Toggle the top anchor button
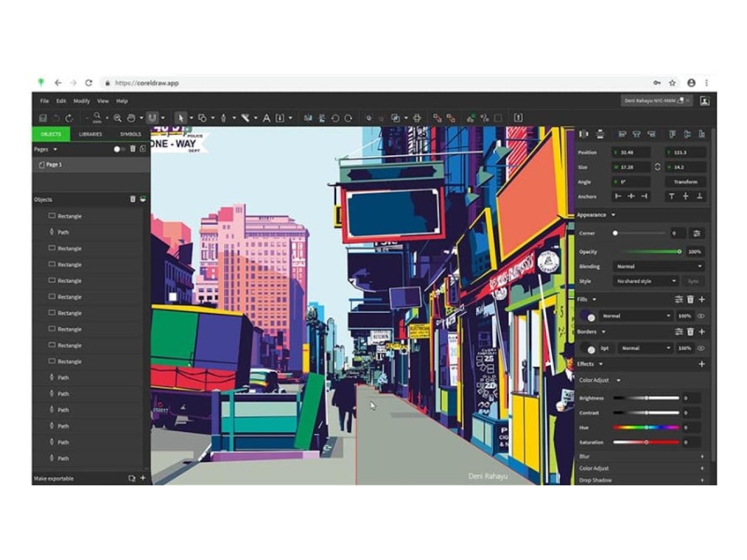 (x=672, y=197)
